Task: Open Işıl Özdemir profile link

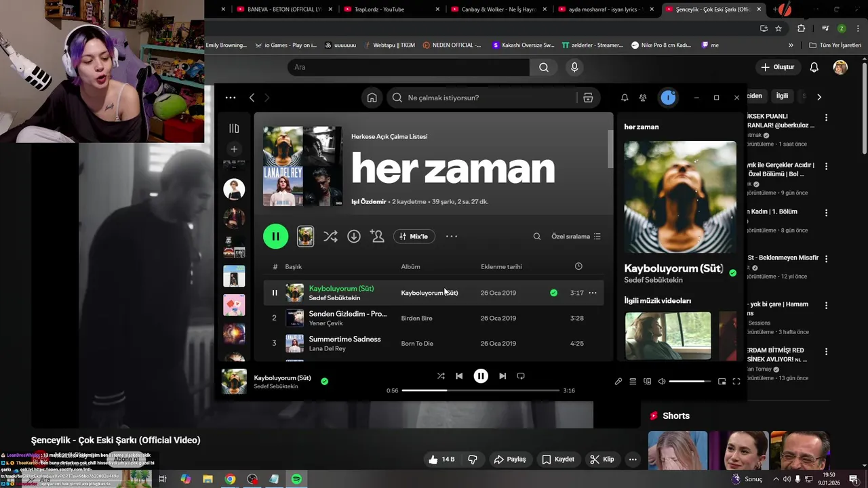Action: (x=368, y=202)
